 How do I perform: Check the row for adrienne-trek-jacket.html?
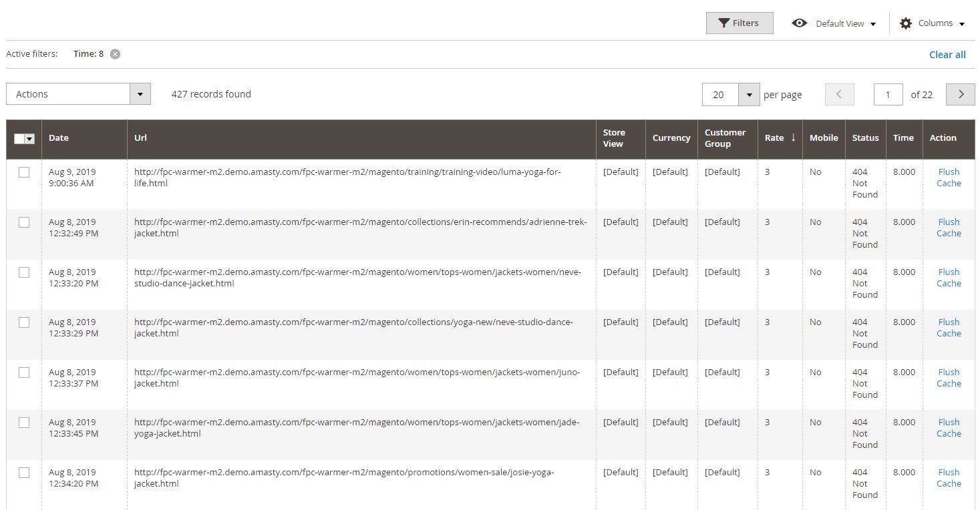point(24,222)
